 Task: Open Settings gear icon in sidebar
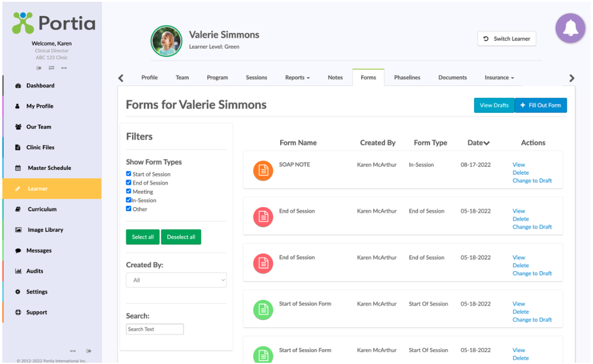(x=18, y=292)
